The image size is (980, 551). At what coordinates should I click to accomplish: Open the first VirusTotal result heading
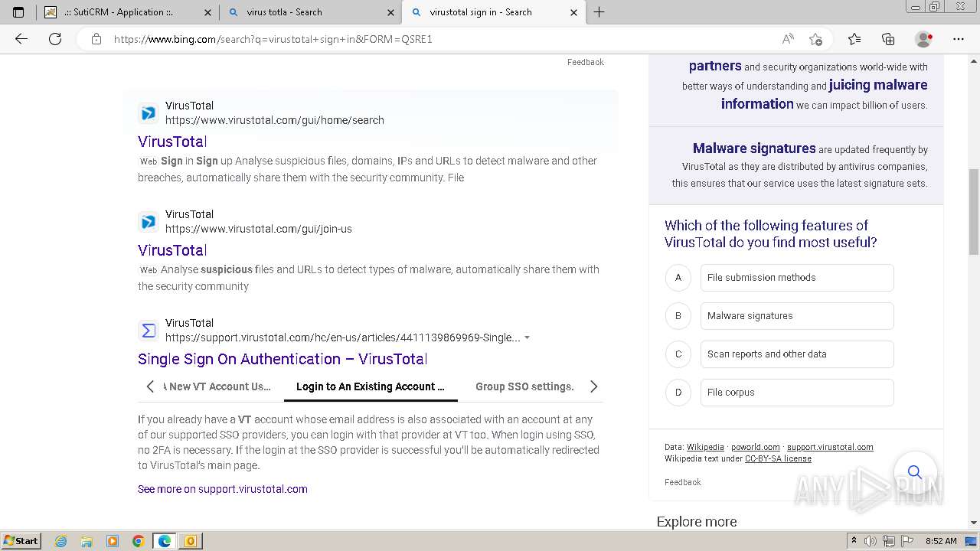(x=172, y=142)
